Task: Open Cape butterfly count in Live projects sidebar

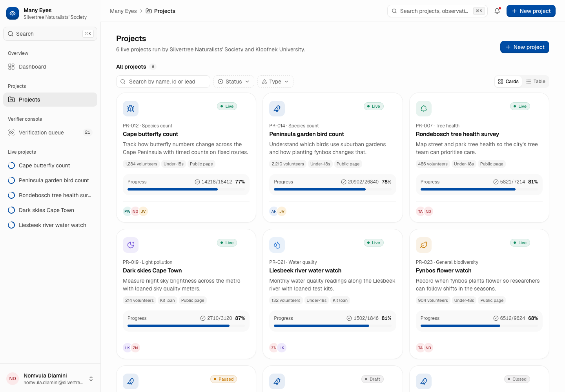Action: point(50,165)
